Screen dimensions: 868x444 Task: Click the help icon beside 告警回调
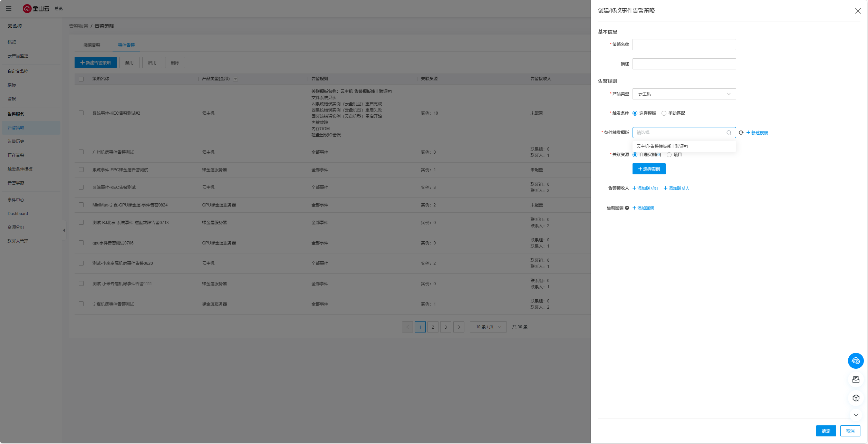click(627, 208)
